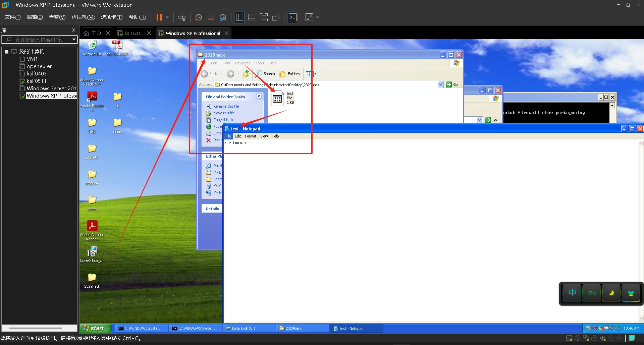
Task: Toggle thumbnail bar visibility in VMware toolbar
Action: (252, 17)
